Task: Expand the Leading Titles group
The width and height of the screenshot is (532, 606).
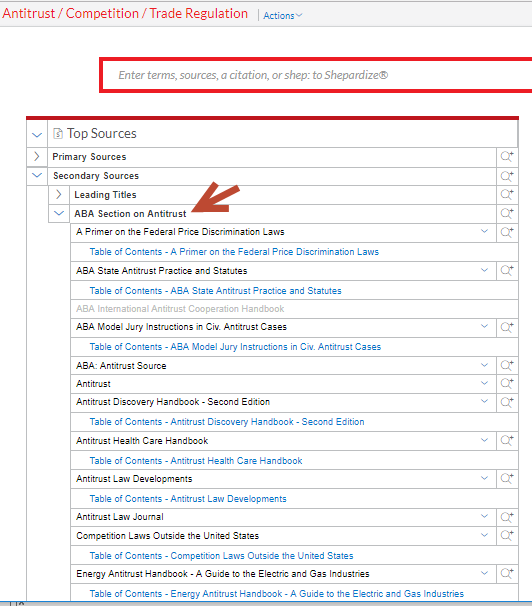Action: pyautogui.click(x=58, y=194)
